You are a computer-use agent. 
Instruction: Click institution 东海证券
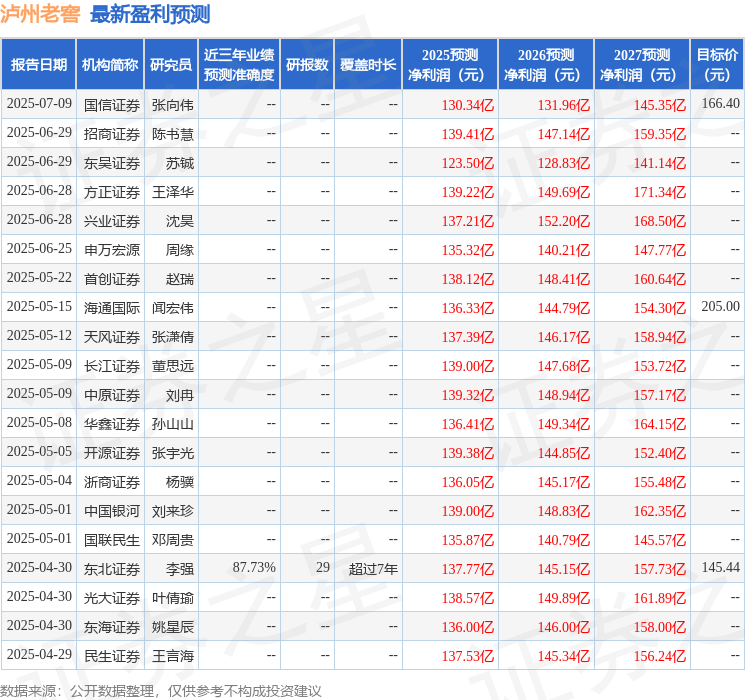112,627
